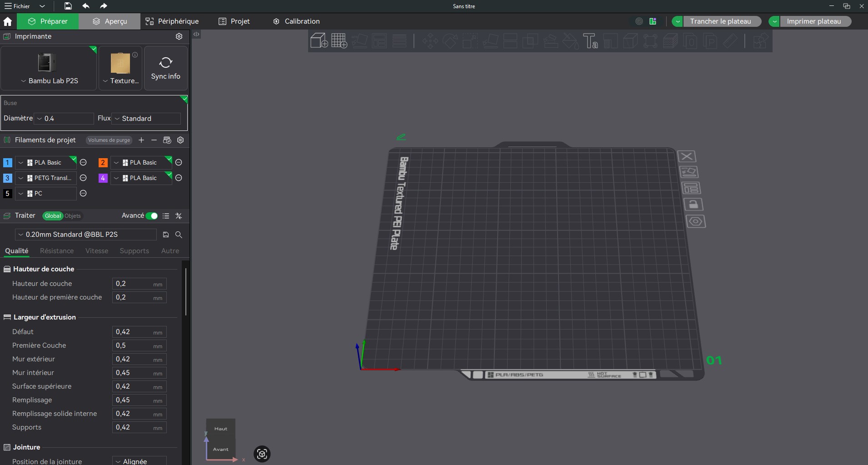Open the Diamètre nozzle dropdown

65,119
